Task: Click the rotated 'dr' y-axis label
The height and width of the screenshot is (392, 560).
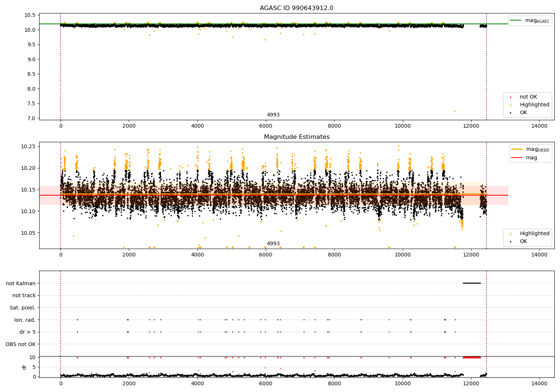Action: point(24,367)
